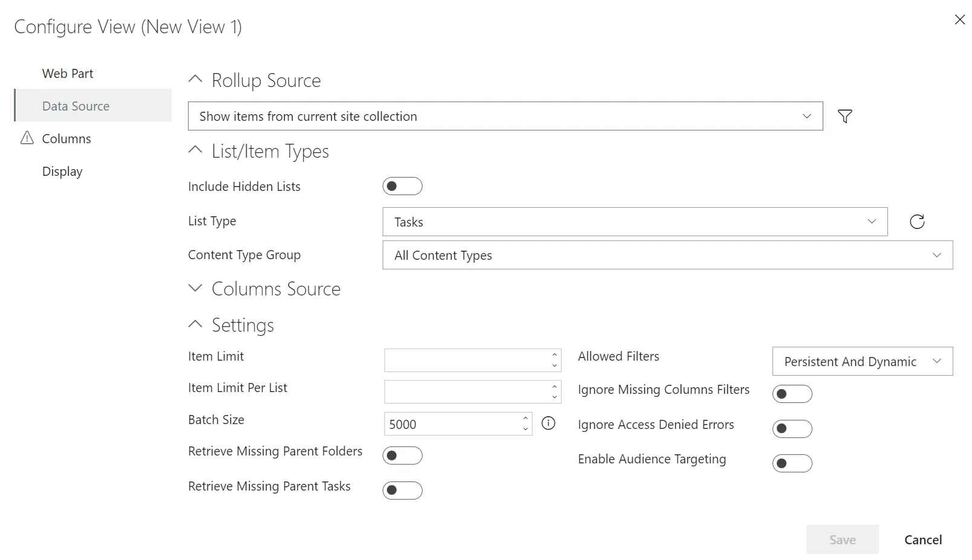Turn on Enable Audience Targeting
The image size is (972, 560).
tap(792, 463)
